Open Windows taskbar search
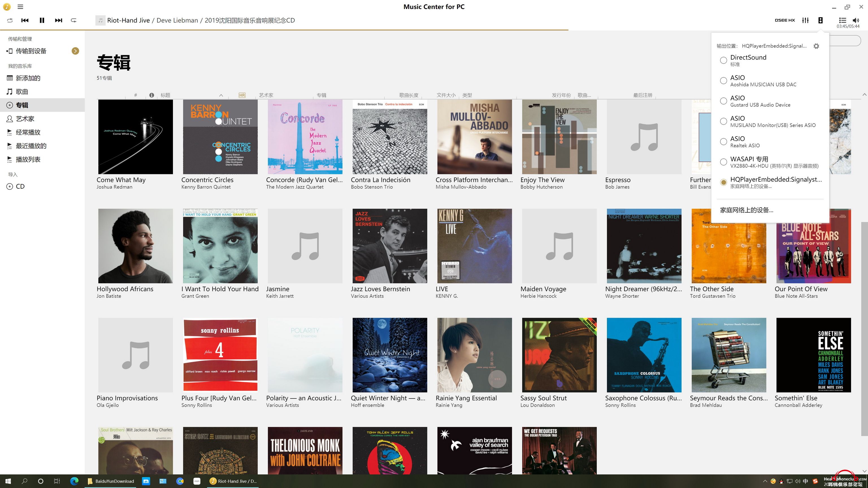The width and height of the screenshot is (868, 488). point(24,481)
